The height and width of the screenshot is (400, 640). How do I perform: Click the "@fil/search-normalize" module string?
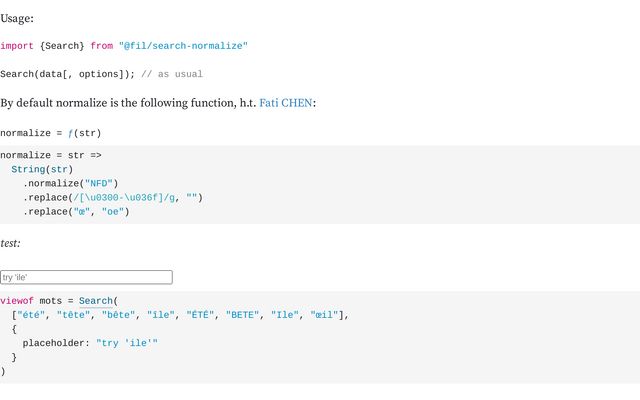[x=183, y=46]
